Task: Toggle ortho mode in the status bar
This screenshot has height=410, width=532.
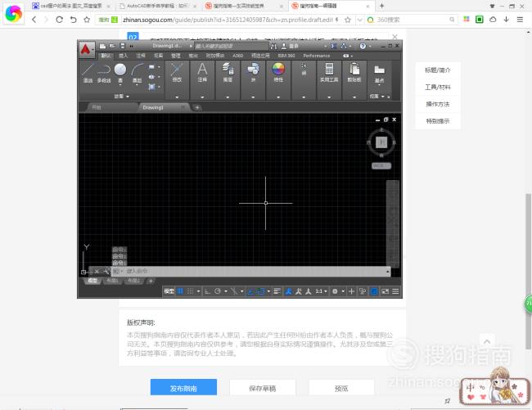Action: (x=207, y=291)
